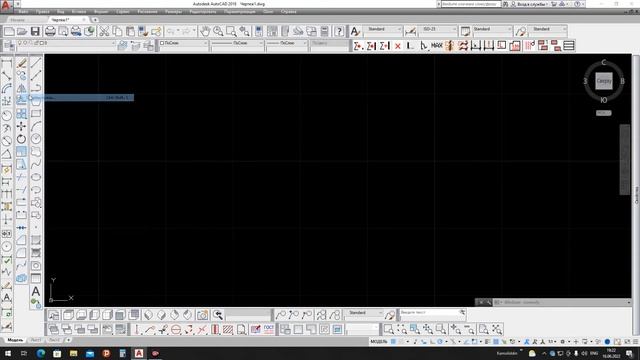
Task: Toggle clean screen in the status bar
Action: [627, 342]
